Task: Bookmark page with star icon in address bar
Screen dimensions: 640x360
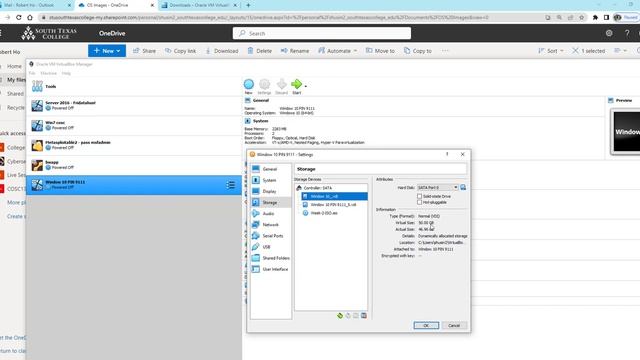Action: click(582, 18)
